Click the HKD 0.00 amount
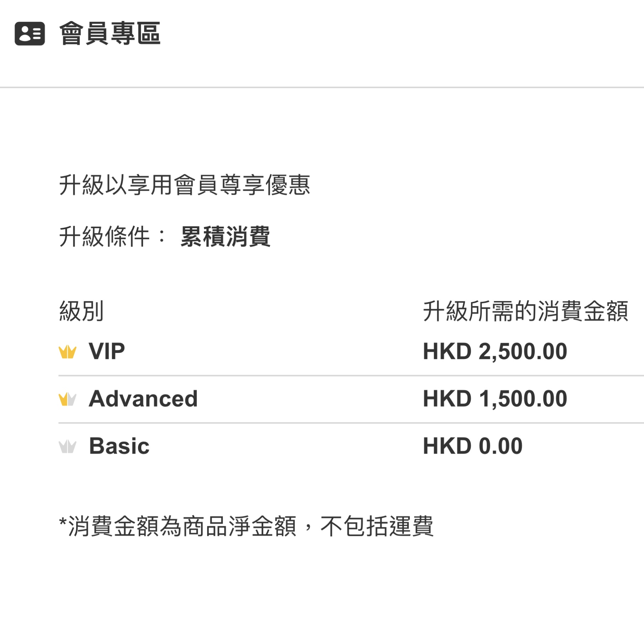Viewport: 644px width, 644px height. point(473,446)
